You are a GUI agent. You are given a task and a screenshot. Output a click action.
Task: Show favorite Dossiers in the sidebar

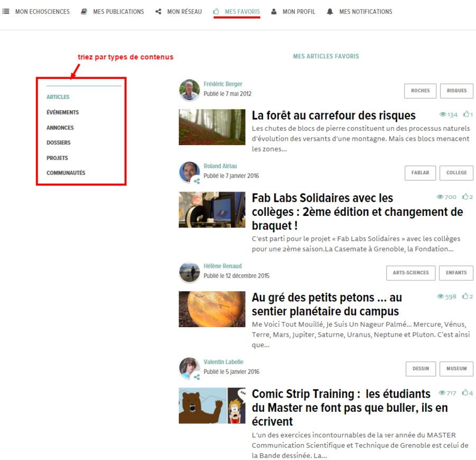58,142
